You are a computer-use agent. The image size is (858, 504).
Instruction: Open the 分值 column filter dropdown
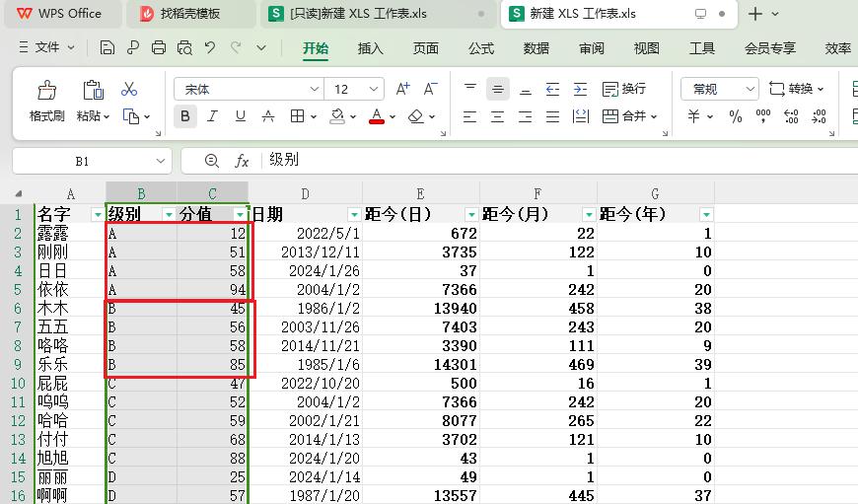point(240,214)
